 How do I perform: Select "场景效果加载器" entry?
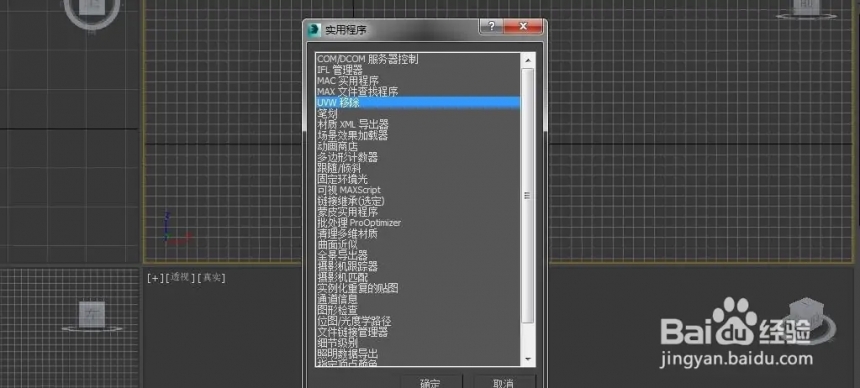(417, 136)
